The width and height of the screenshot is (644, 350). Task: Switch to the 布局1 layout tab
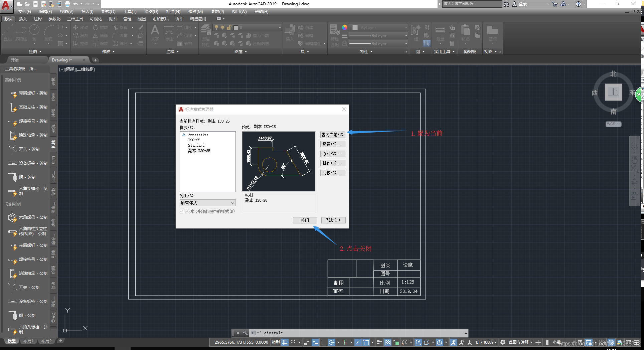click(x=28, y=341)
